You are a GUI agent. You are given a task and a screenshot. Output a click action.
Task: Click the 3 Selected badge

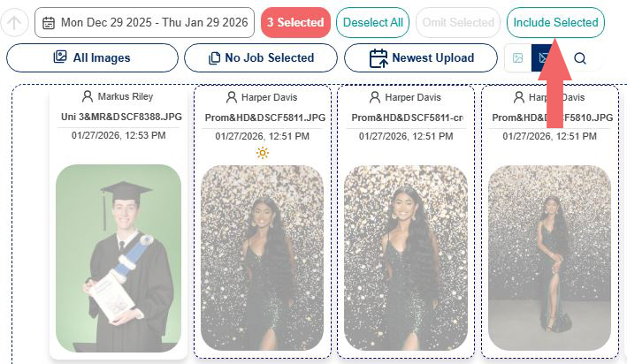pyautogui.click(x=295, y=22)
